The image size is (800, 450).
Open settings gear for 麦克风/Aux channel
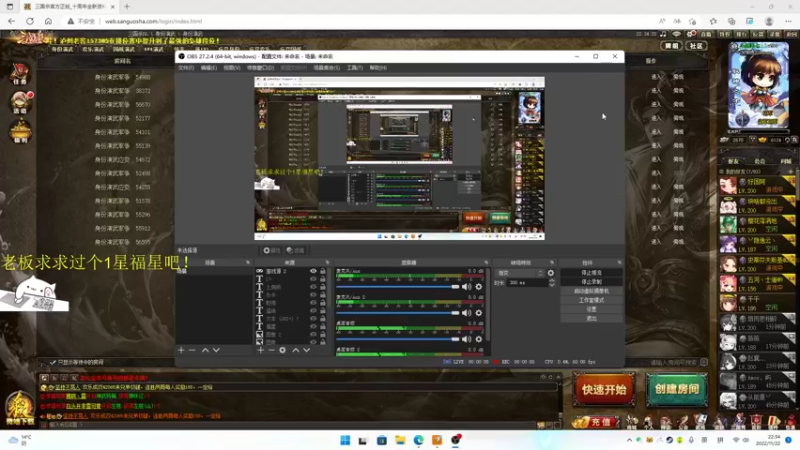tap(479, 287)
